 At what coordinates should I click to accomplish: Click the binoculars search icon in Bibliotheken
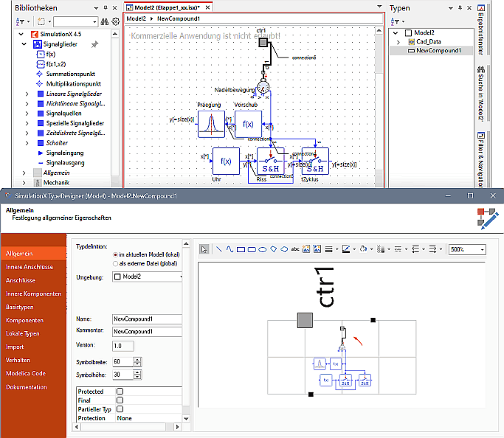(x=104, y=22)
